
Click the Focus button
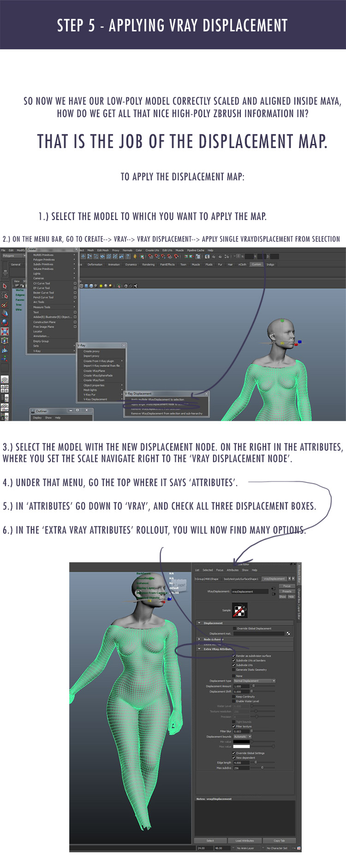click(287, 586)
